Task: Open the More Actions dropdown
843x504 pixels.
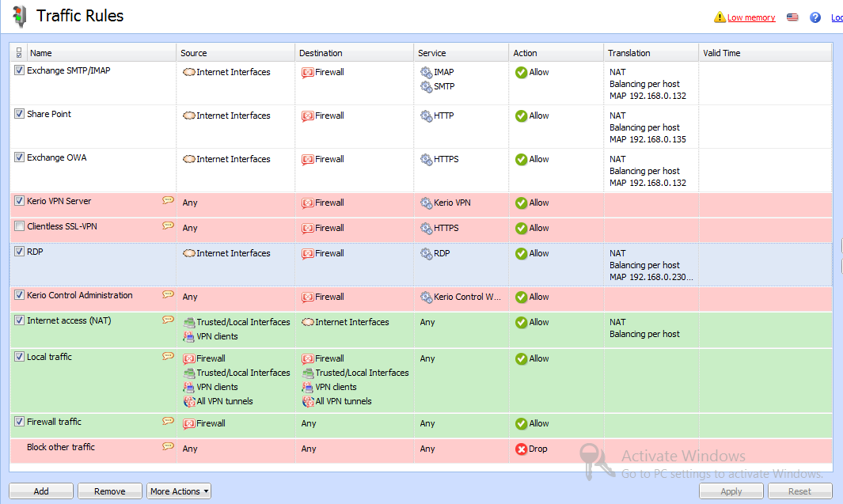Action: [179, 491]
